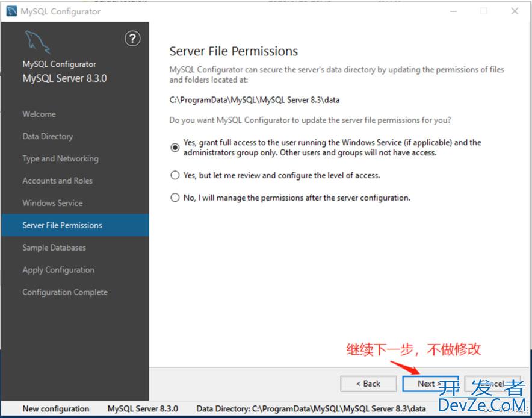
Task: Click Data Directory path in status bar
Action: pyautogui.click(x=311, y=408)
